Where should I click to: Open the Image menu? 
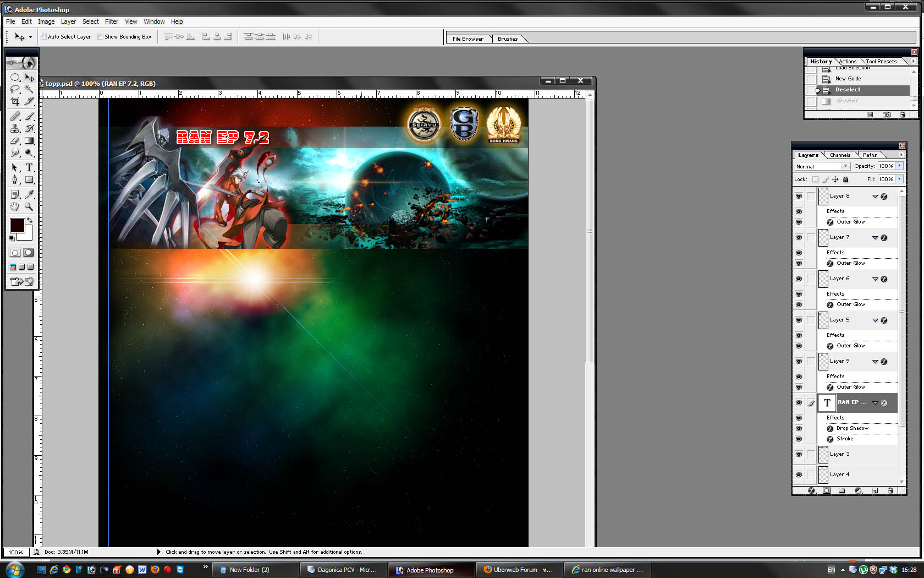tap(46, 21)
